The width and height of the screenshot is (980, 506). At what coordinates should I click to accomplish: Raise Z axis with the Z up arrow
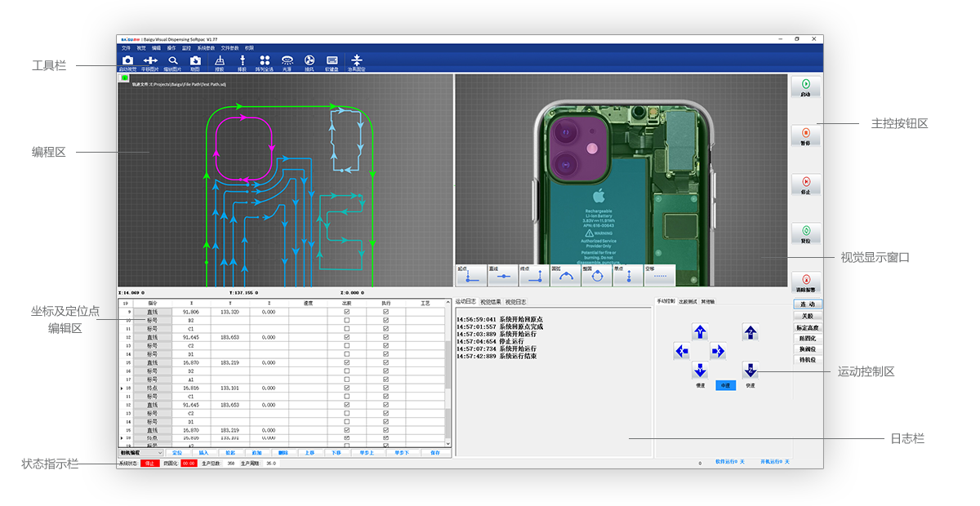tap(751, 331)
